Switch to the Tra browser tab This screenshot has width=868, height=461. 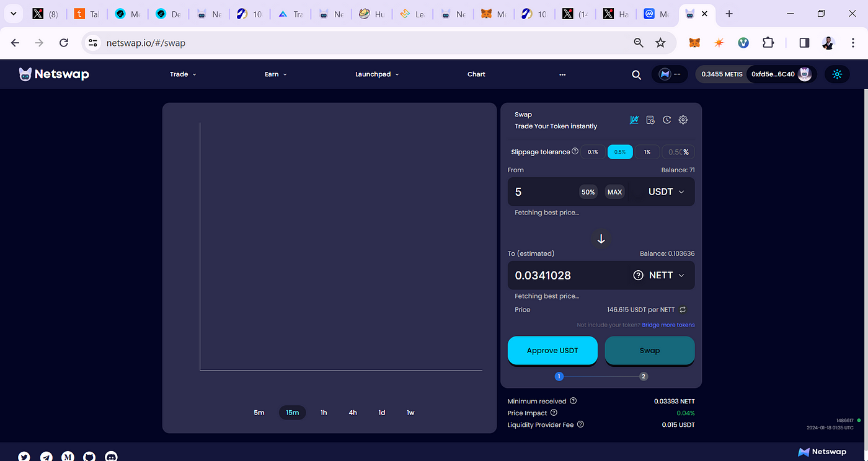290,14
